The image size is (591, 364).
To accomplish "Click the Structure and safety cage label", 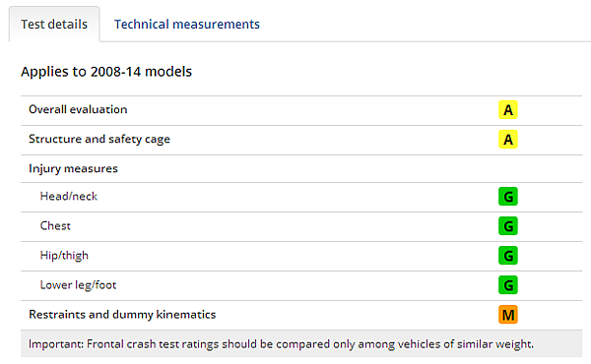I will coord(99,140).
